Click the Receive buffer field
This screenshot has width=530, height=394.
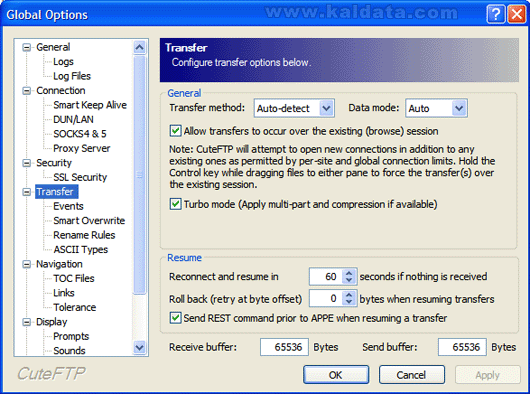coord(284,347)
